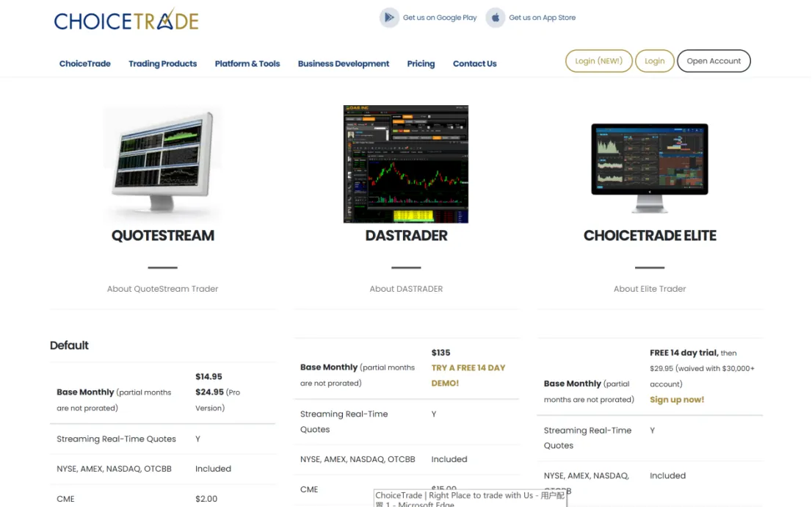Open Get us on App Store link
812x507 pixels.
543,18
